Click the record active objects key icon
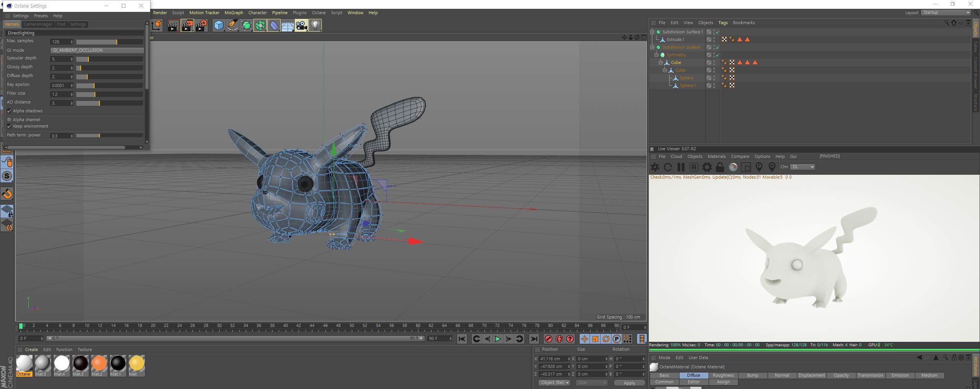This screenshot has height=389, width=980. click(548, 339)
